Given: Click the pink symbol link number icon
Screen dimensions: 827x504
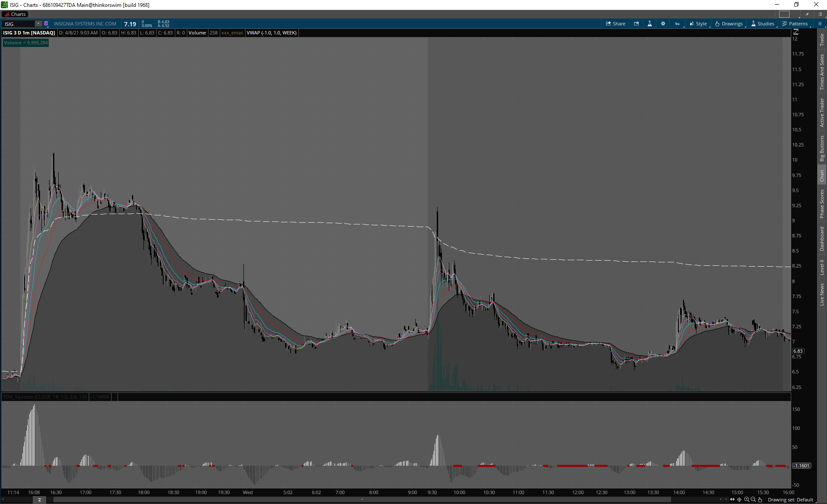Looking at the screenshot, I should click(46, 24).
